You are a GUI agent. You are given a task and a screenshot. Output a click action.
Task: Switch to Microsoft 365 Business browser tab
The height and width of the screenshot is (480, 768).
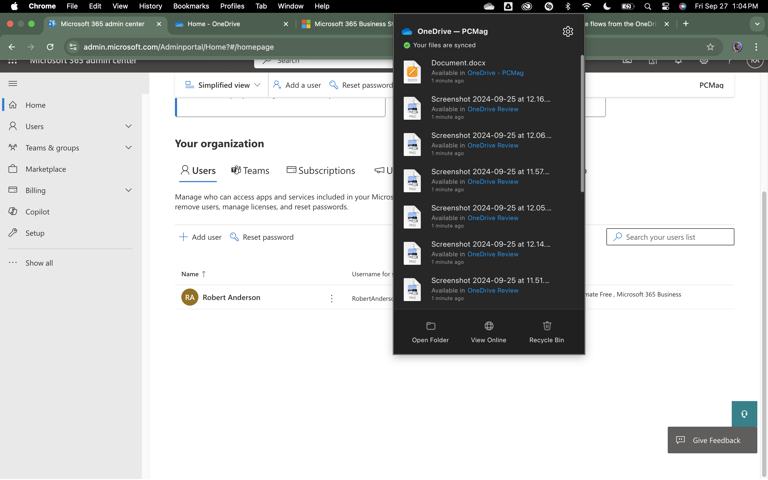pyautogui.click(x=347, y=24)
